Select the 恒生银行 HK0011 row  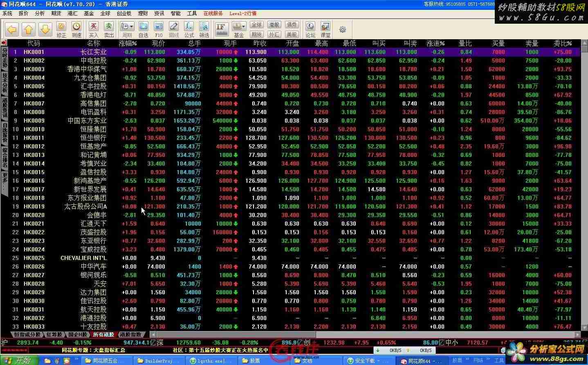(294, 138)
